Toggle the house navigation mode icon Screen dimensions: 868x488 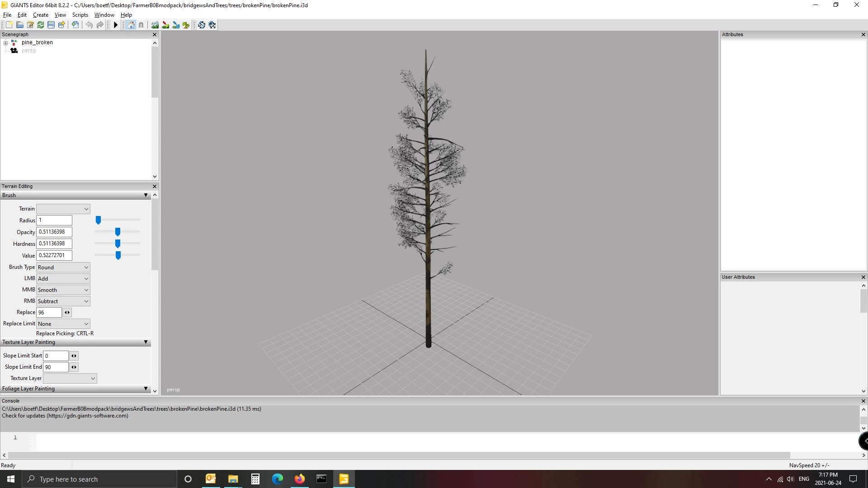tap(131, 25)
